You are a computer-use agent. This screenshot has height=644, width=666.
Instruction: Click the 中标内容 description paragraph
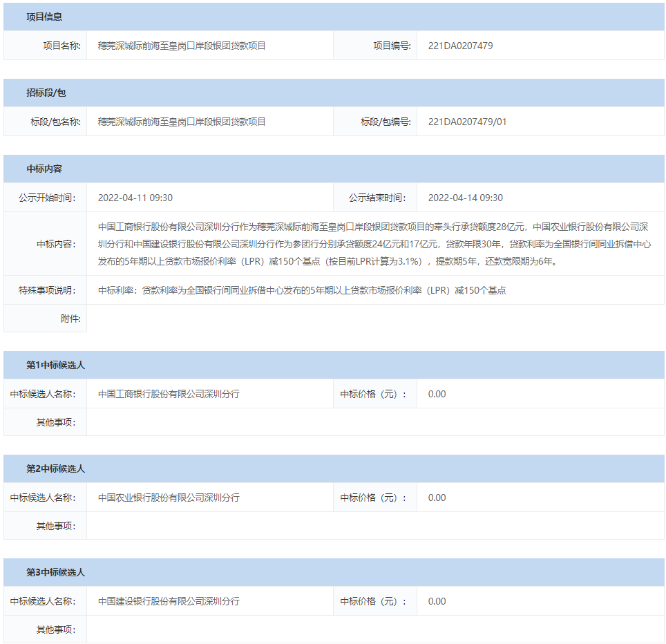(373, 244)
